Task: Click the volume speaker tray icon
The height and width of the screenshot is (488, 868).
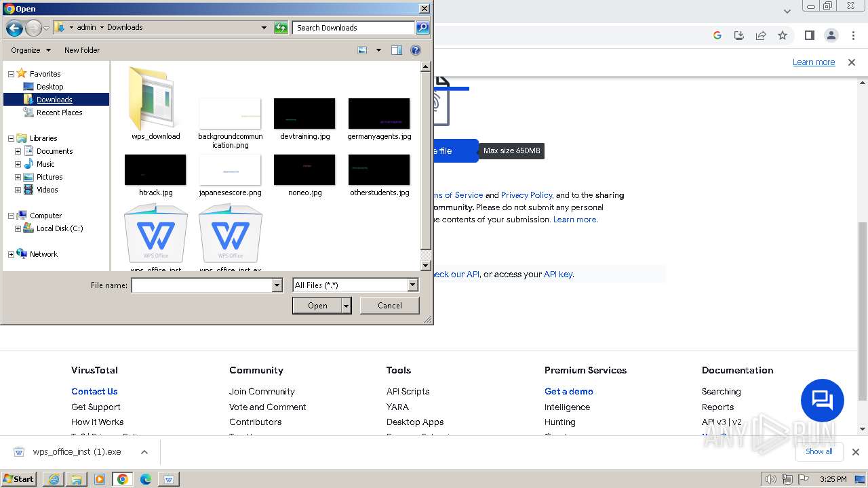Action: 770,479
